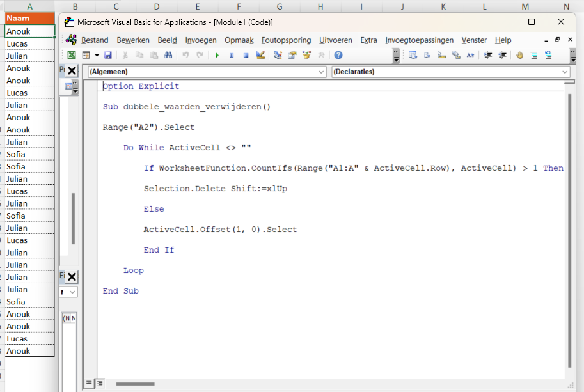Click the 'Selection.Delete Shift:=xlUp' code line
This screenshot has height=392, width=584.
[216, 189]
